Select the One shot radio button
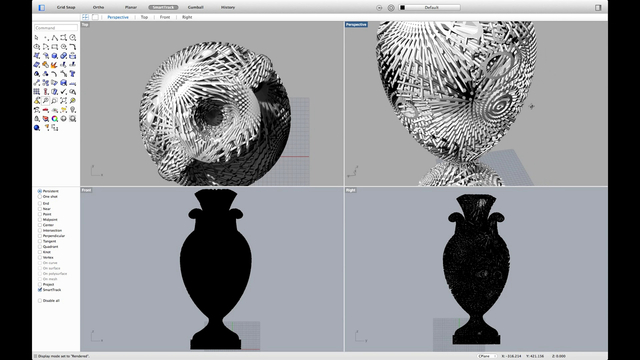Image resolution: width=640 pixels, height=360 pixels. pos(40,196)
